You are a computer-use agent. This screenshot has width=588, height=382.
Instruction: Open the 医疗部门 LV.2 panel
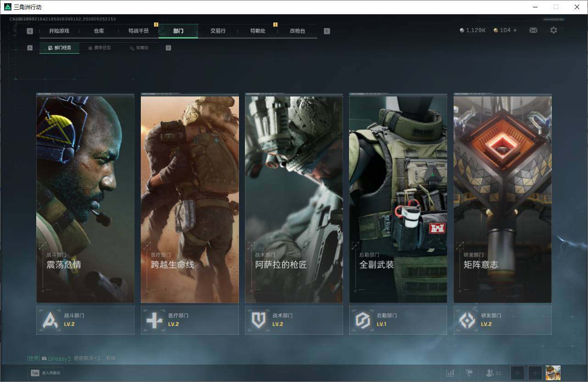[x=190, y=320]
